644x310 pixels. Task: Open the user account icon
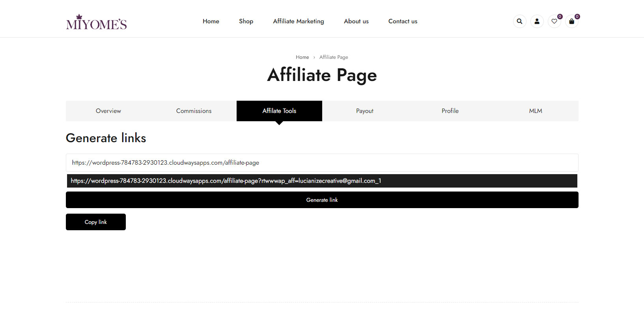pos(537,21)
